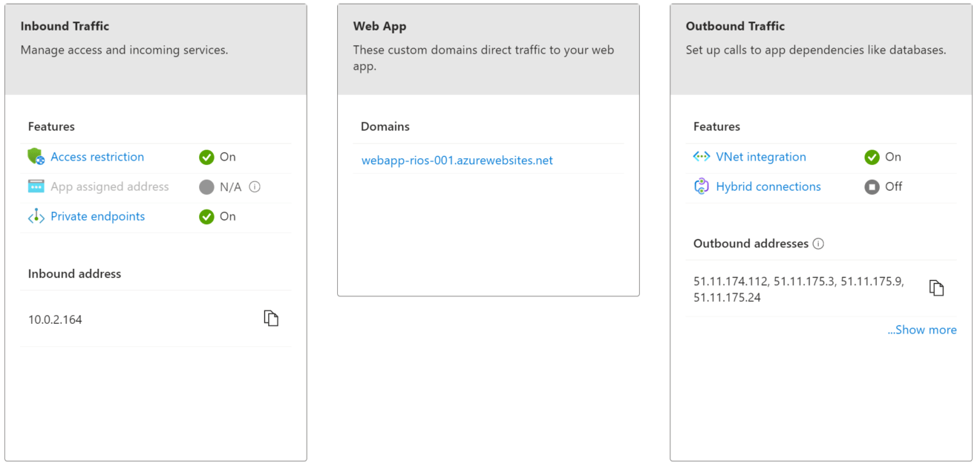The width and height of the screenshot is (980, 468).
Task: Open the Private endpoints link
Action: pos(97,216)
